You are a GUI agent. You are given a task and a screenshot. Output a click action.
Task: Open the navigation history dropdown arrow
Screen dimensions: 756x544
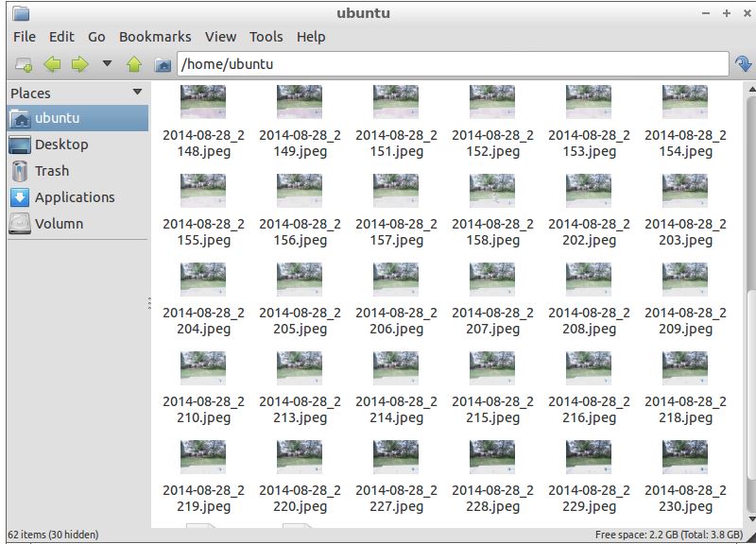click(x=107, y=63)
